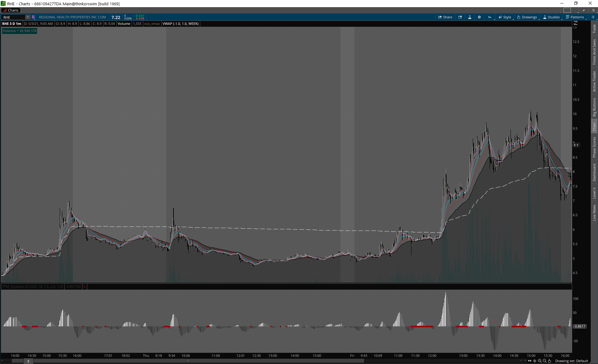Viewport: 598px width, 364px height.
Task: Click the expand horizontal arrows icon
Action: coord(529,361)
